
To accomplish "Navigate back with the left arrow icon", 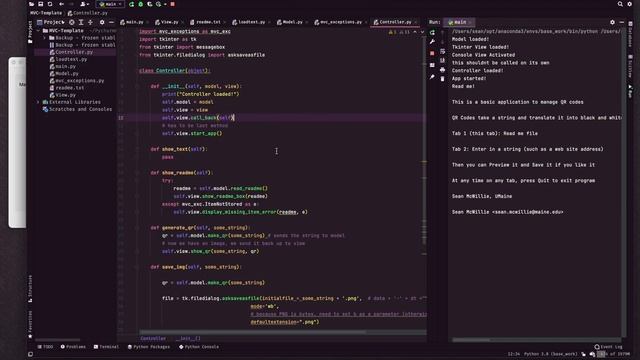I will pyautogui.click(x=61, y=4).
